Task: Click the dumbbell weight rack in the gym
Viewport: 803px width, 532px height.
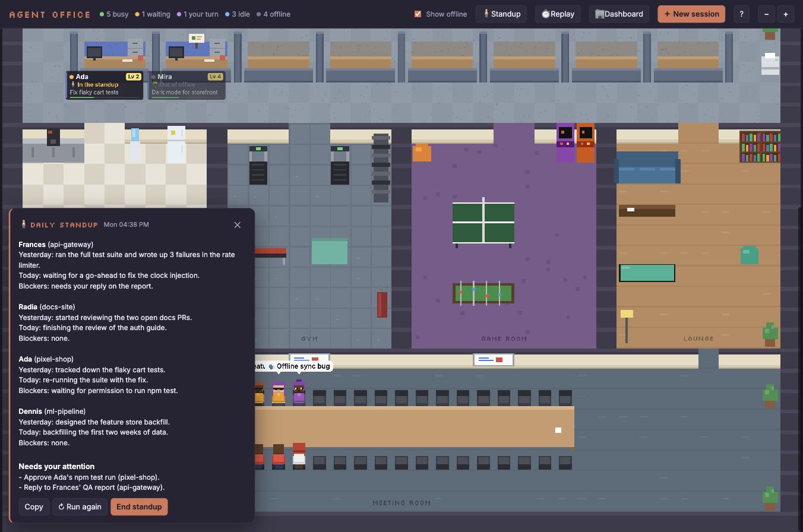Action: (x=381, y=168)
